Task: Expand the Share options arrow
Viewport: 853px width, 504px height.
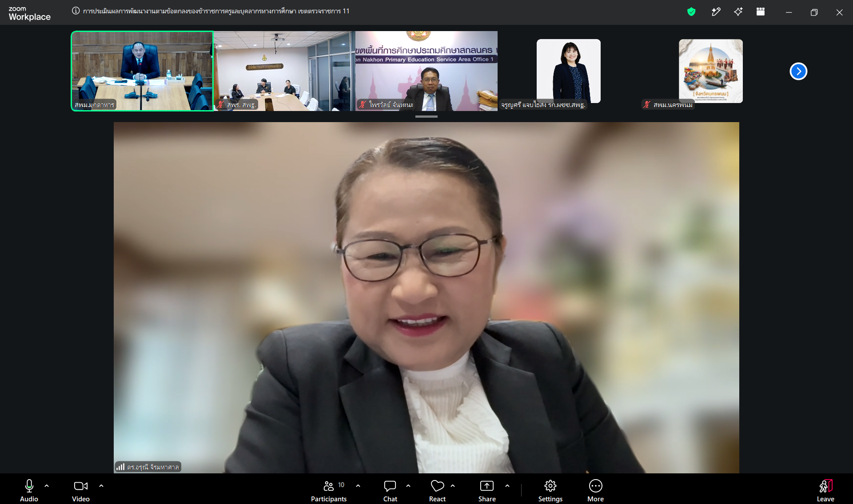Action: tap(507, 486)
